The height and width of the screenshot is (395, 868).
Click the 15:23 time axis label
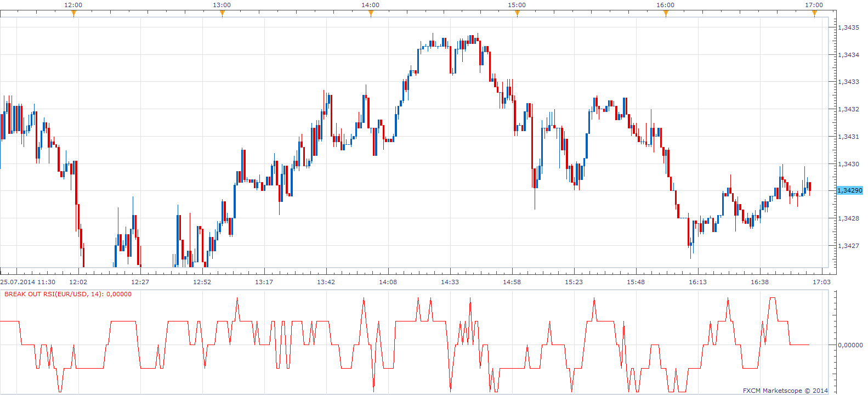(574, 282)
